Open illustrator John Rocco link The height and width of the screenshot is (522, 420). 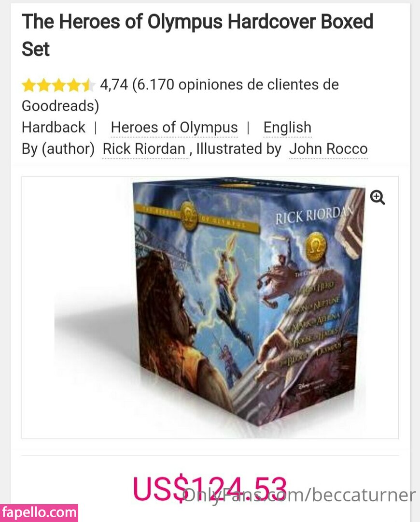(x=328, y=149)
